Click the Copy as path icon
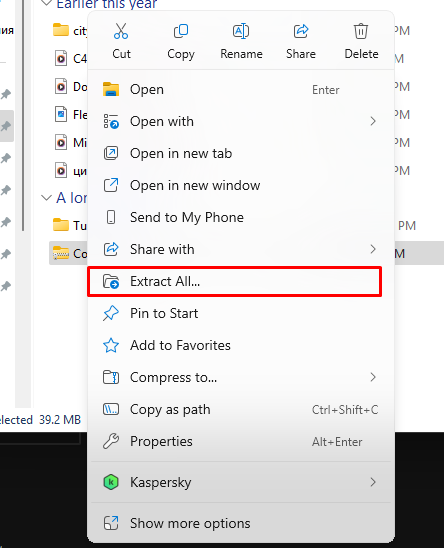 (111, 409)
